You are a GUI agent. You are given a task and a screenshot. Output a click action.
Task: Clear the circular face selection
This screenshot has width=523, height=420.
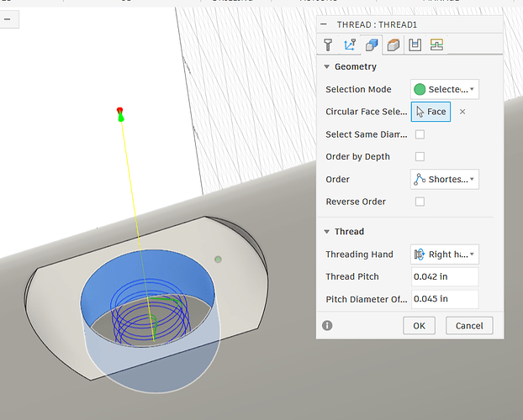[x=462, y=112]
